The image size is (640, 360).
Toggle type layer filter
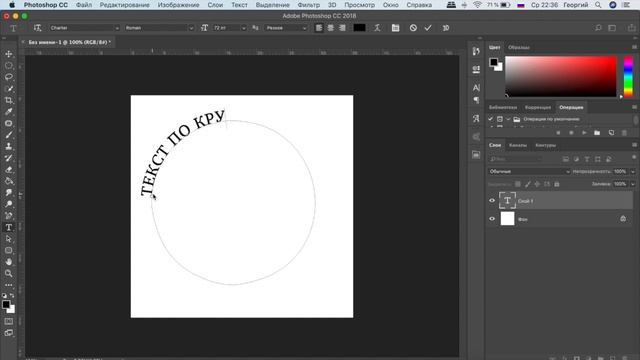pyautogui.click(x=587, y=159)
